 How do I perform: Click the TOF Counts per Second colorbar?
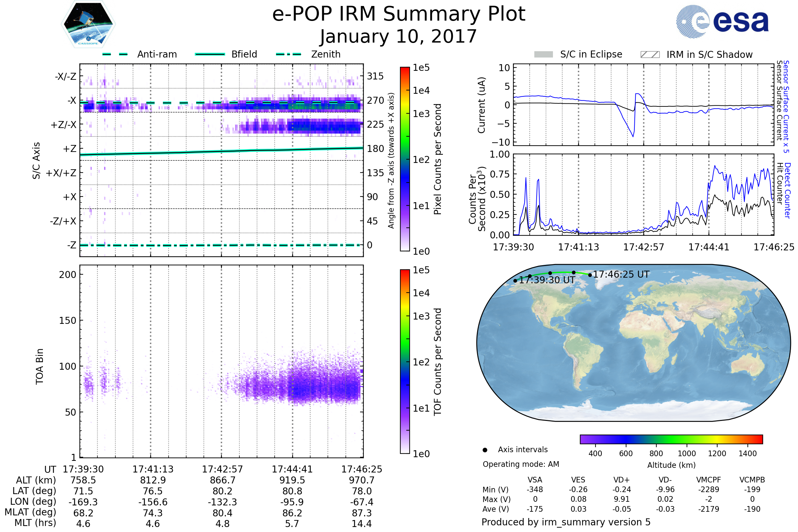pos(405,361)
